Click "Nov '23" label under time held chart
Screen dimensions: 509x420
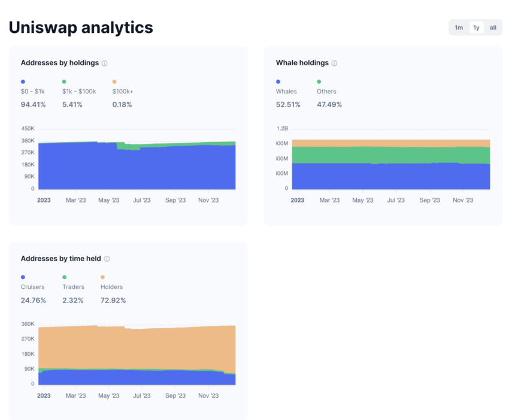(208, 396)
